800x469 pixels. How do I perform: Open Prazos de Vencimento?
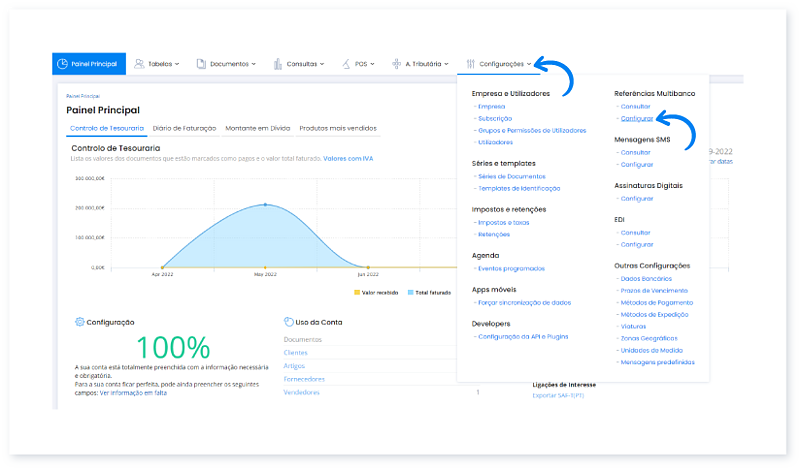tap(654, 291)
